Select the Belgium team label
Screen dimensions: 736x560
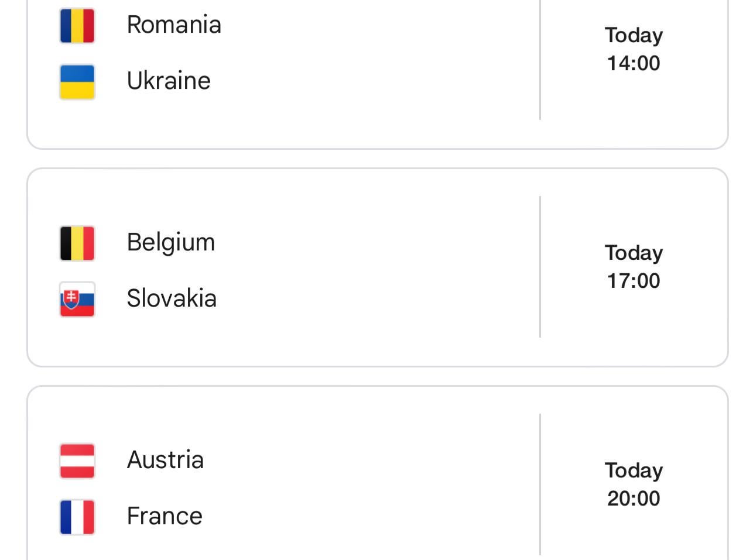(x=171, y=242)
